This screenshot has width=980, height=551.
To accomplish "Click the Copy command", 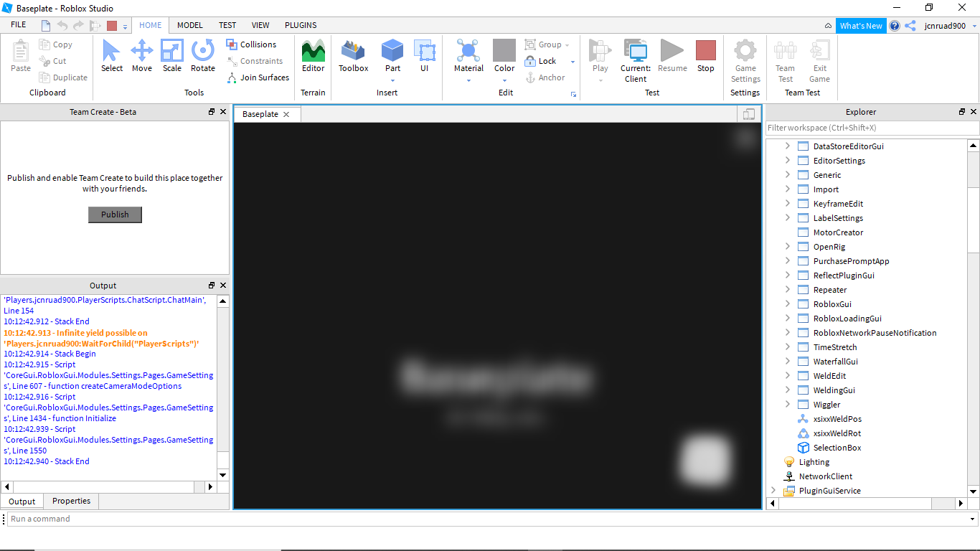I will pyautogui.click(x=56, y=44).
